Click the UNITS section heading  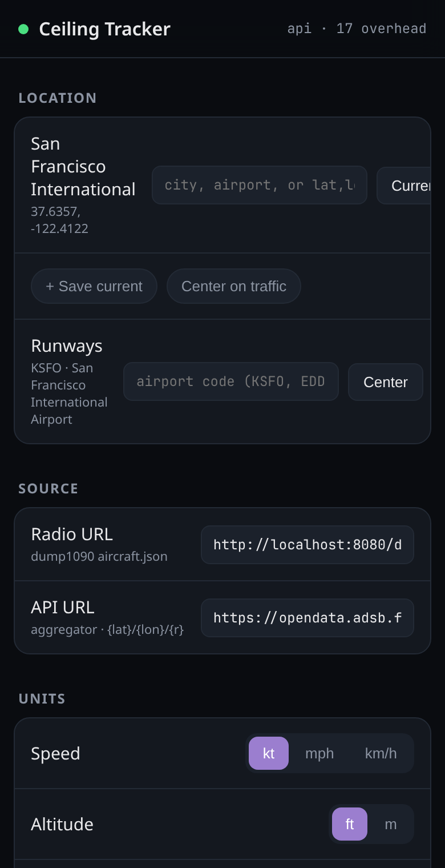pyautogui.click(x=42, y=699)
